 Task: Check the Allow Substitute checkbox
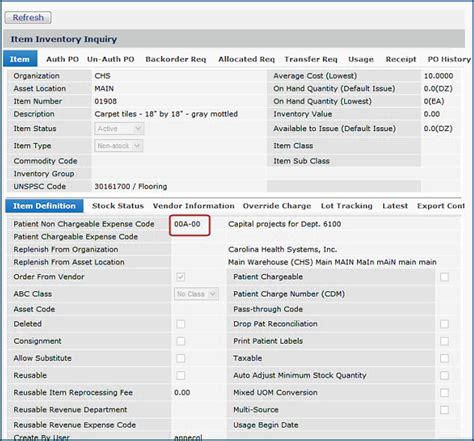point(181,358)
